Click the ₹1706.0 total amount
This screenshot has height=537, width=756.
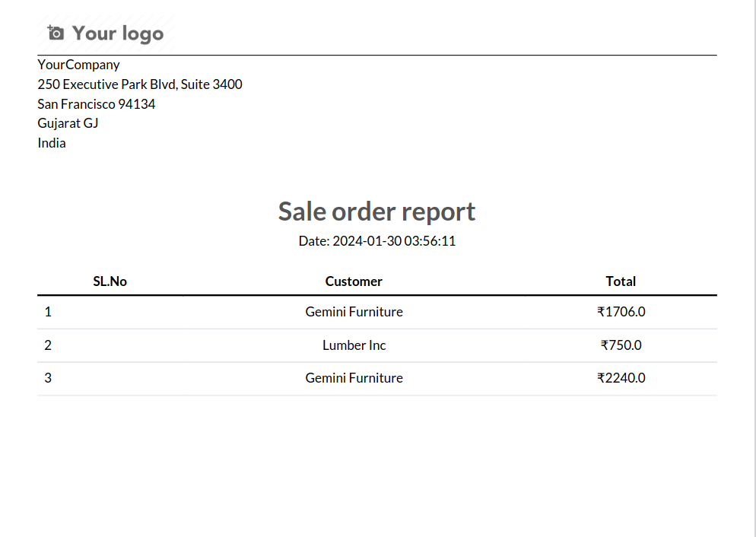click(x=621, y=312)
